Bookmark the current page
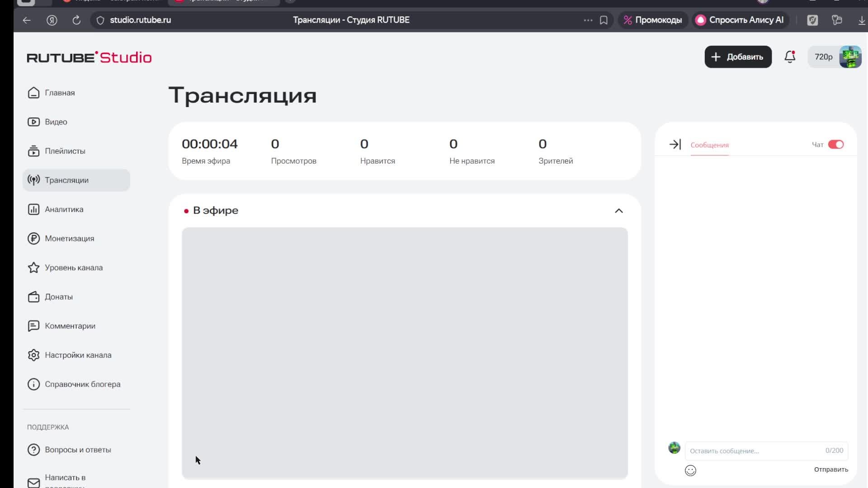868x488 pixels. 604,20
